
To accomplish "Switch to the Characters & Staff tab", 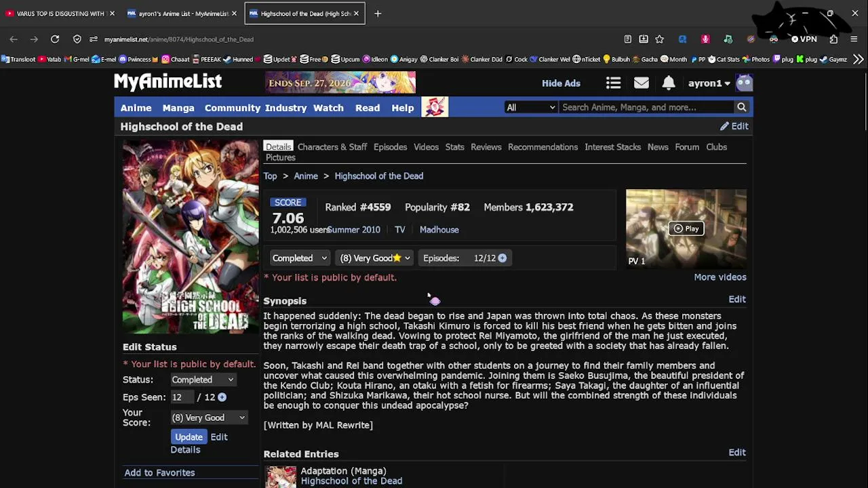I will (332, 147).
